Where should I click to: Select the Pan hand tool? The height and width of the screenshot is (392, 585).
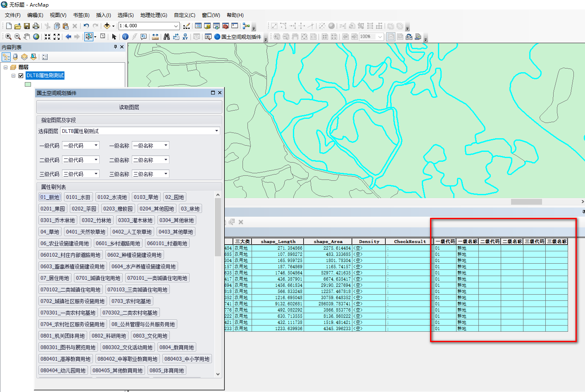tap(27, 37)
